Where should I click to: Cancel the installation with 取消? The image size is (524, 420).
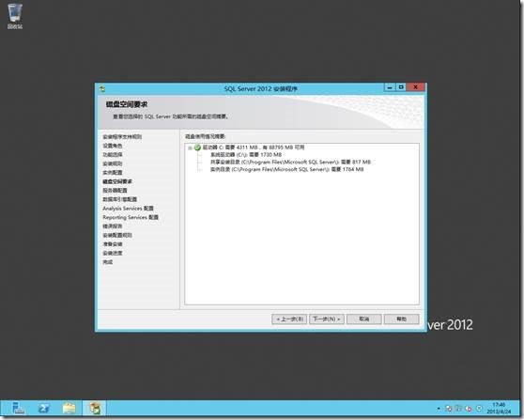click(364, 319)
